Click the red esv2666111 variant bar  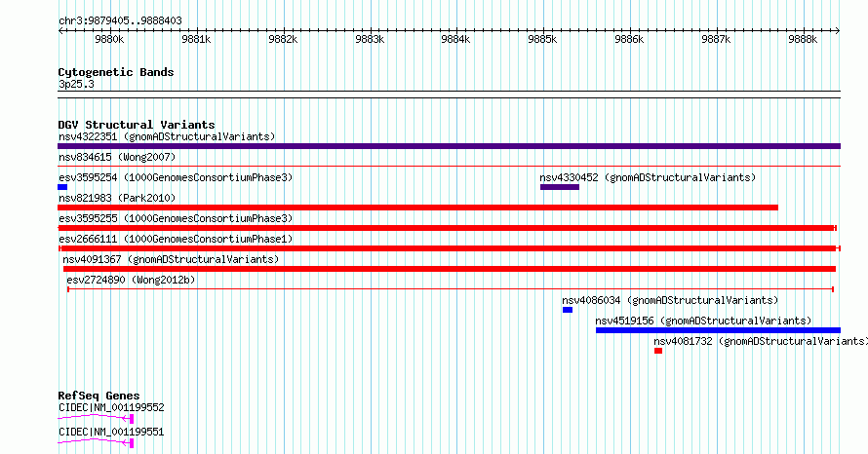click(450, 248)
